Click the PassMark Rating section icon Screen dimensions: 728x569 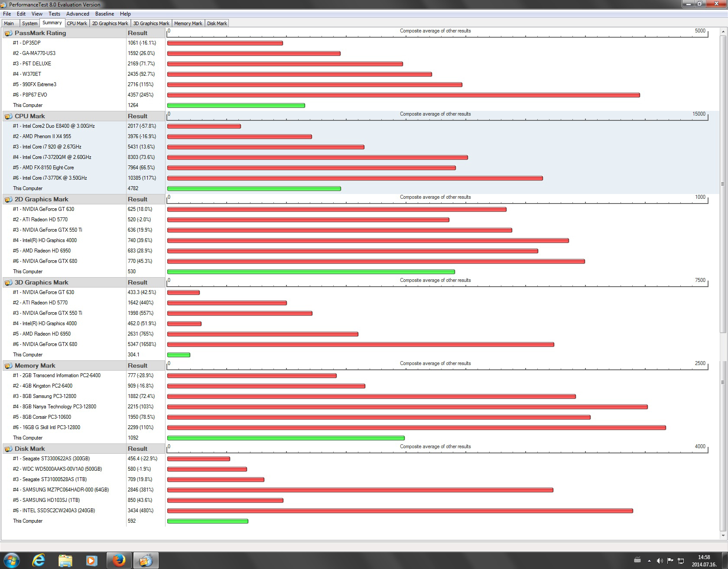[8, 33]
